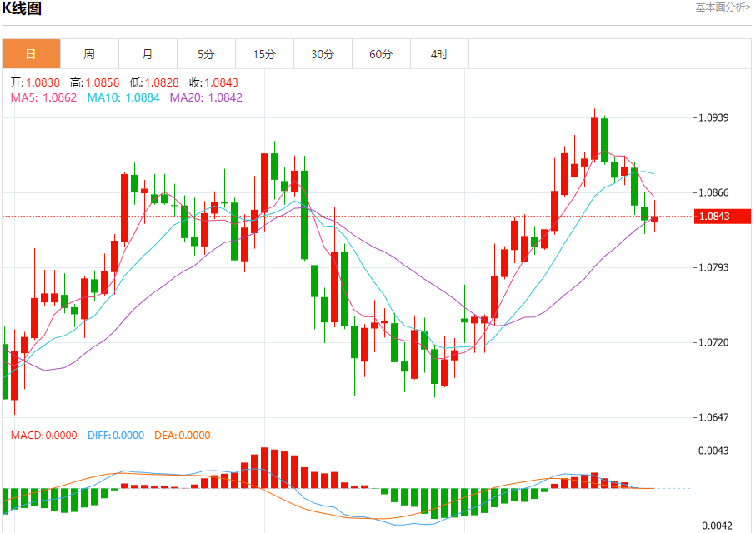756x533 pixels.
Task: Select the 日 daily chart tab
Action: pyautogui.click(x=32, y=54)
